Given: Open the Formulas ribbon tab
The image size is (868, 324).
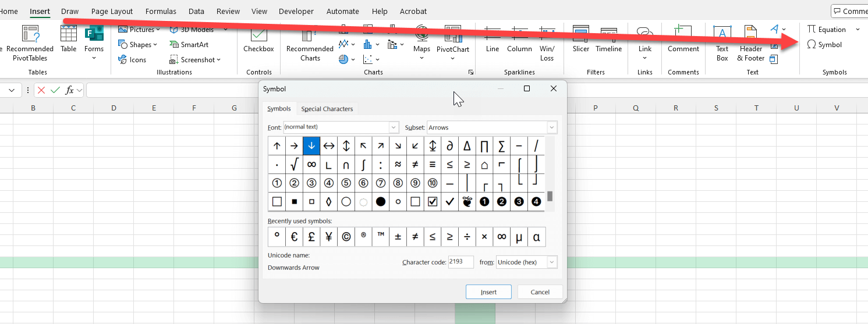Looking at the screenshot, I should [x=161, y=11].
